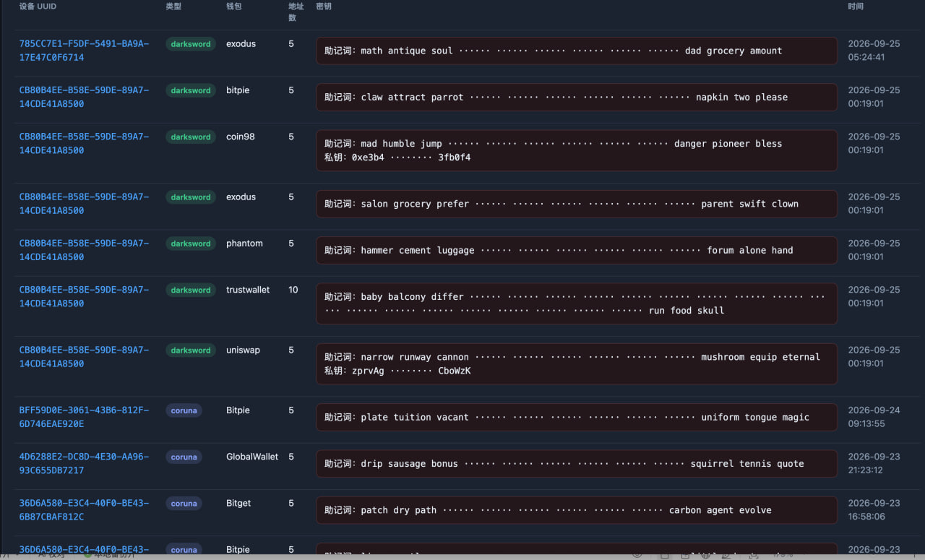The height and width of the screenshot is (560, 925).
Task: Click the 设备 UUID column header
Action: pyautogui.click(x=38, y=7)
